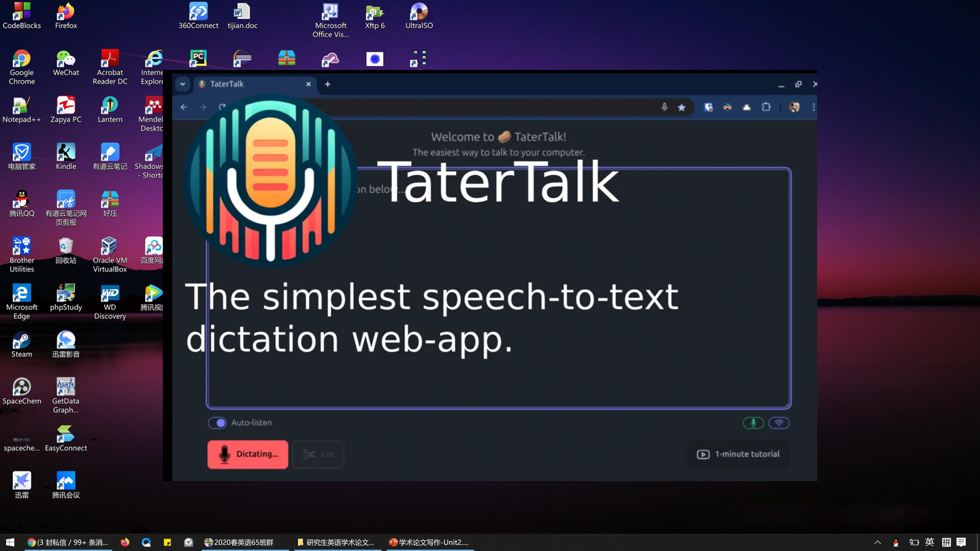Screen dimensions: 980x551
Task: Open Acrobat Reader DC shortcut
Action: coord(110,67)
